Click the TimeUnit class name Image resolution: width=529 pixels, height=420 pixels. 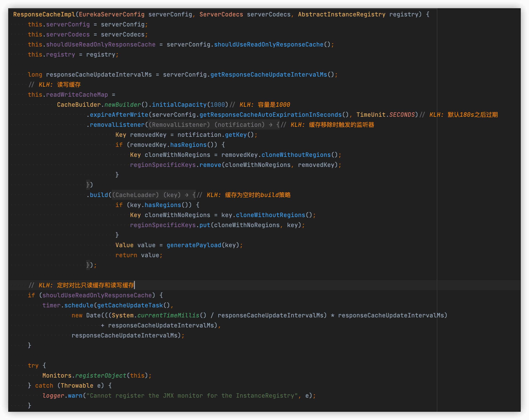[371, 115]
